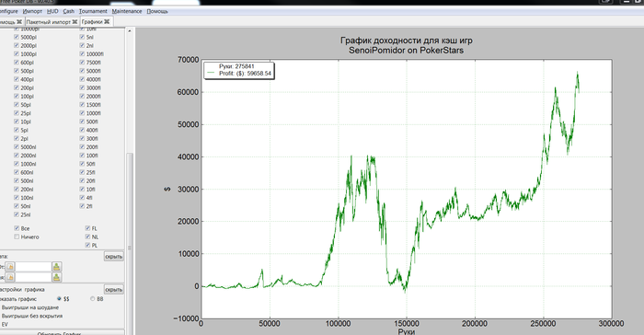The width and height of the screenshot is (644, 335).
Task: Open the date picker for the start date
Action: (10, 267)
